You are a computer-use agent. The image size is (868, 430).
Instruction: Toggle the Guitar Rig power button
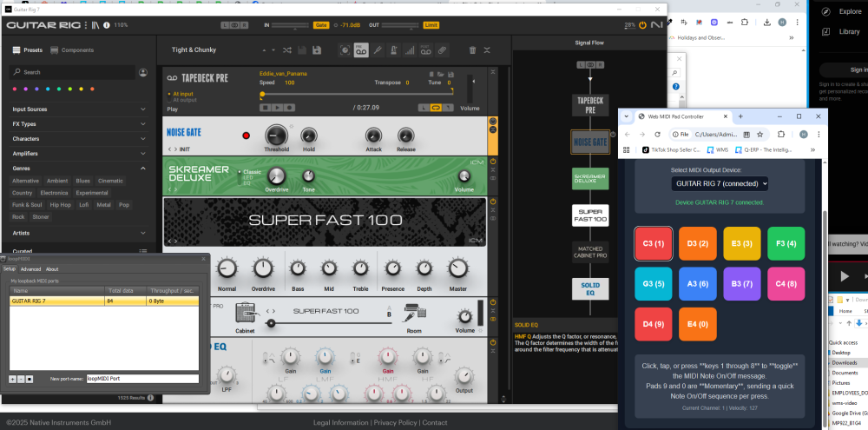coord(642,25)
